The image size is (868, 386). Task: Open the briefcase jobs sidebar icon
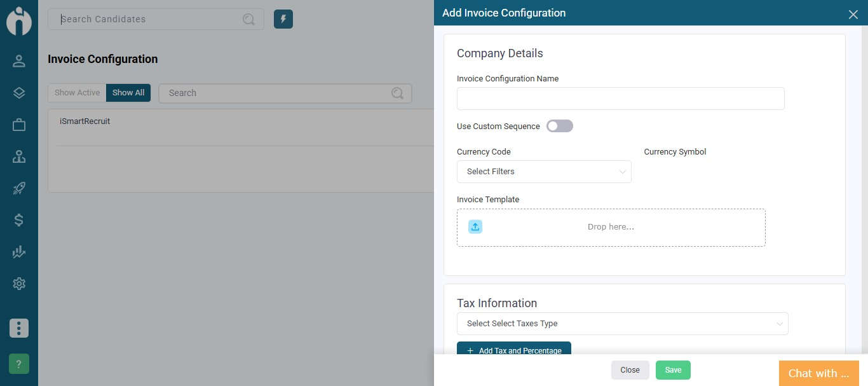pos(19,125)
